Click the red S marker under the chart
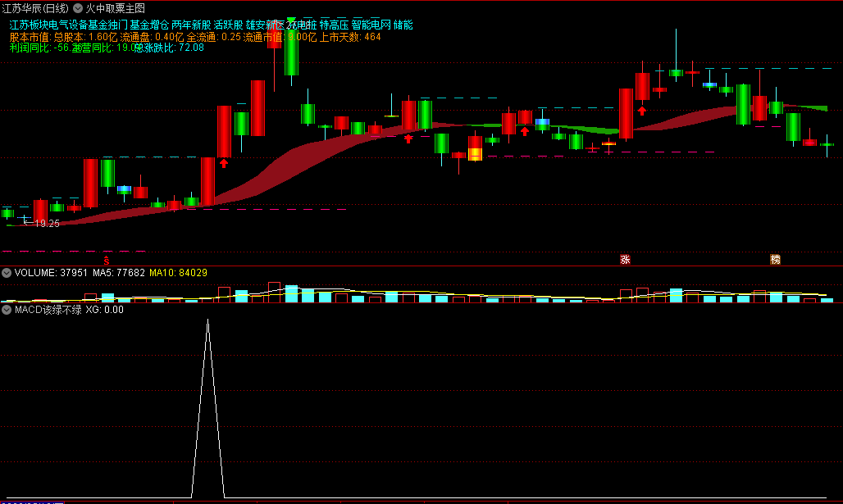This screenshot has width=843, height=504. pos(107,261)
